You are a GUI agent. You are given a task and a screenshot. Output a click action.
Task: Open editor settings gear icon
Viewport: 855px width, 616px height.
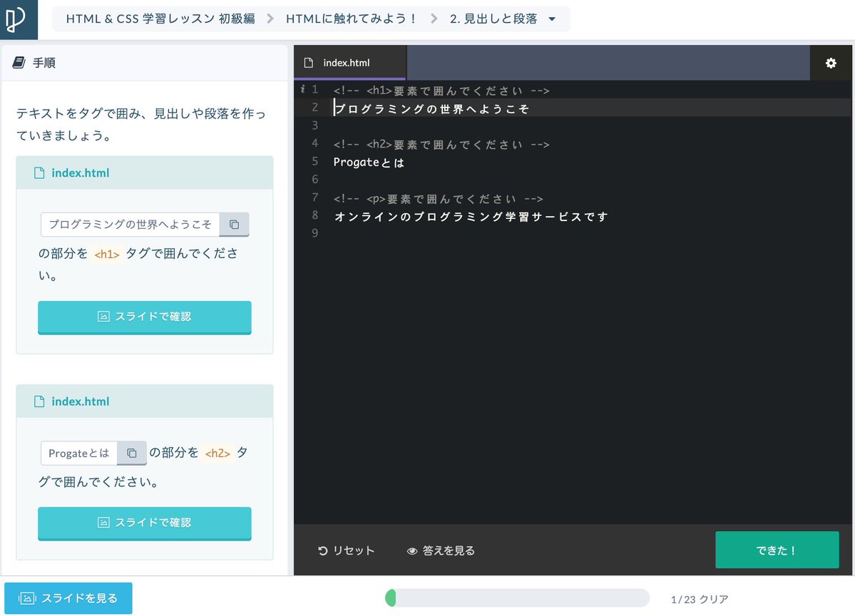pos(831,63)
